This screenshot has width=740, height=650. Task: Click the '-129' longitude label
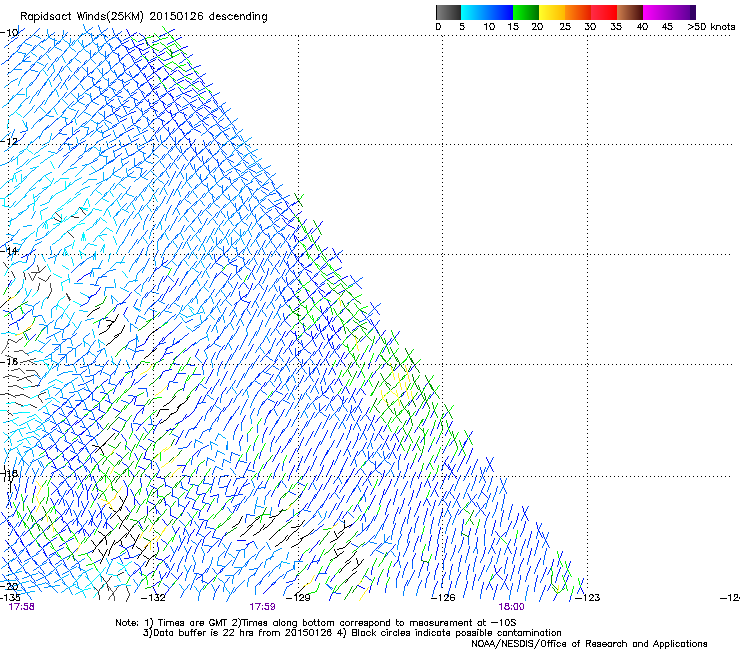pos(298,598)
